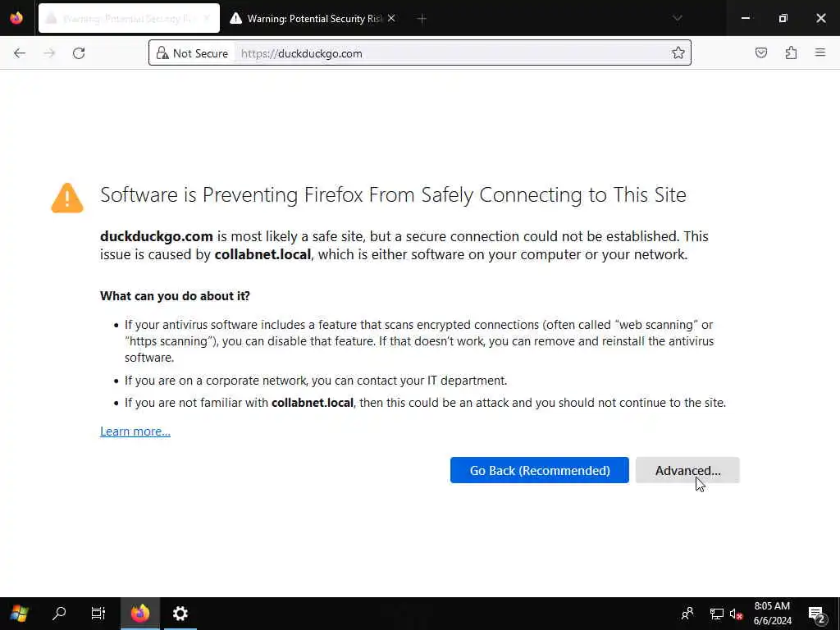
Task: Bookmark this page with the star icon
Action: [678, 53]
